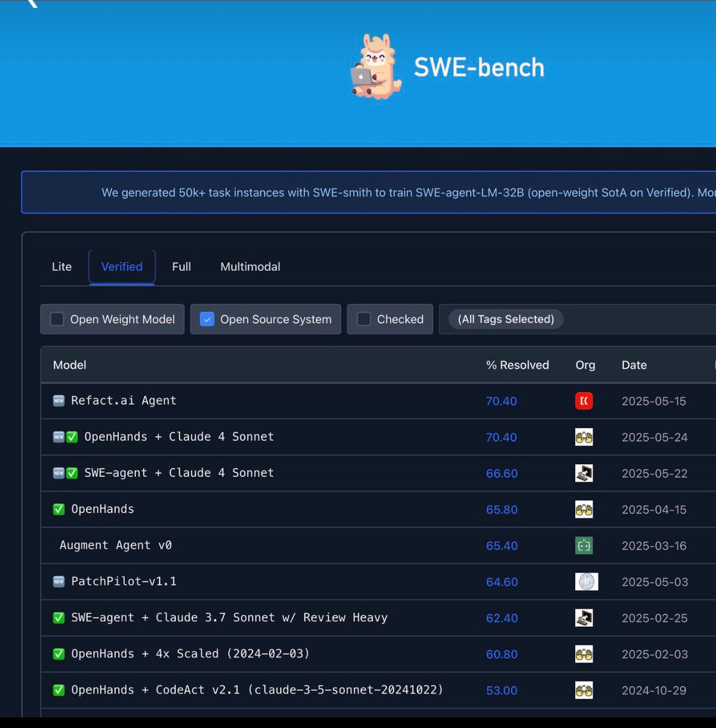Viewport: 716px width, 728px height.
Task: Click the date 2025-05-15
Action: point(654,401)
